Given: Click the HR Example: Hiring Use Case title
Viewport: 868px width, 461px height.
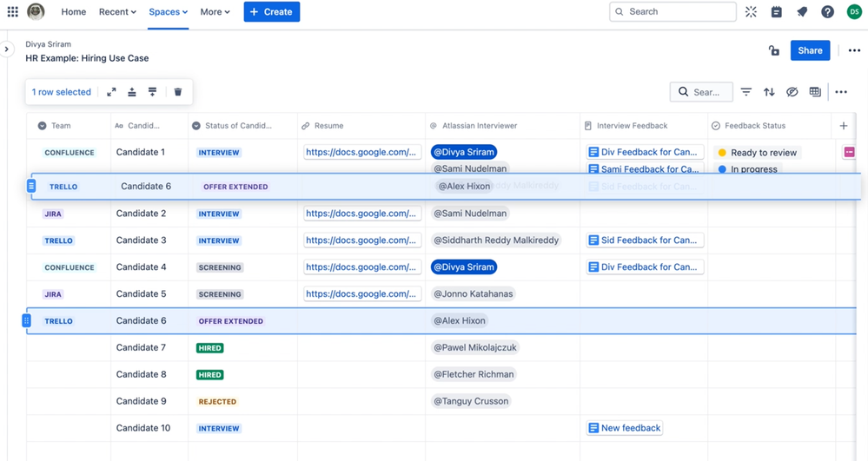Looking at the screenshot, I should click(x=87, y=58).
